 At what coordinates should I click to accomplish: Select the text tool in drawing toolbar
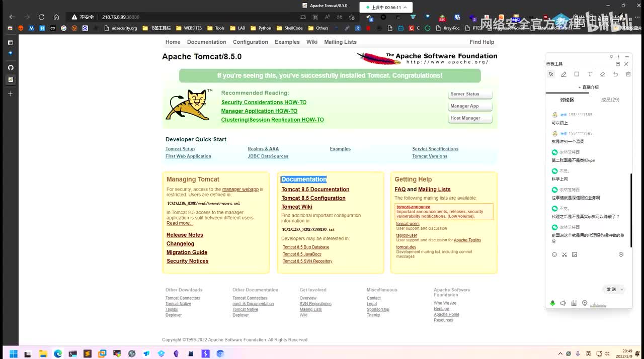[x=590, y=74]
